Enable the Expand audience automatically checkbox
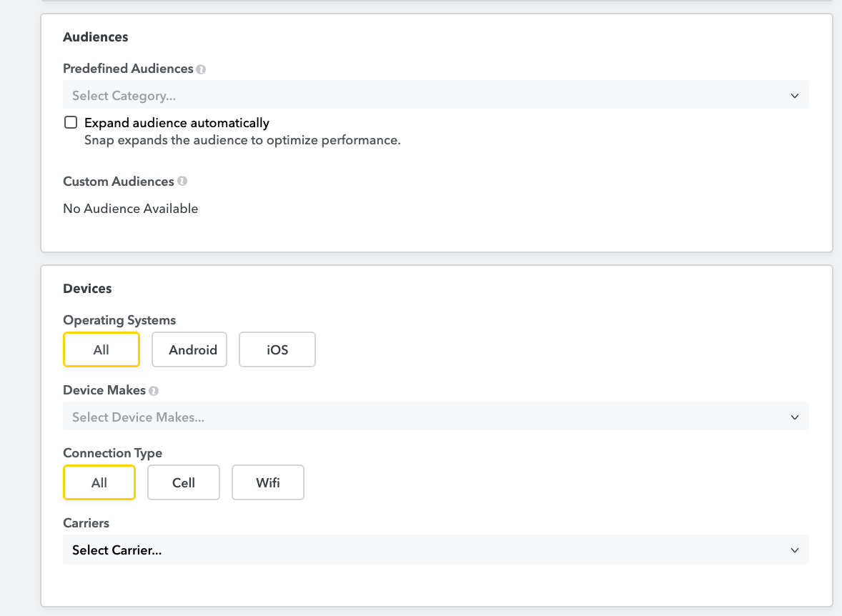The image size is (842, 616). 71,122
